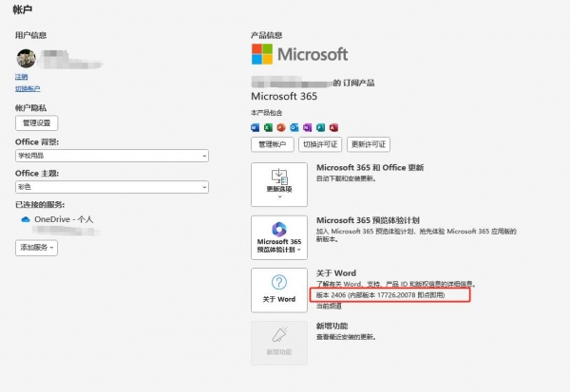Click the OneDrive cloud icon
This screenshot has height=392, width=570.
(26, 219)
